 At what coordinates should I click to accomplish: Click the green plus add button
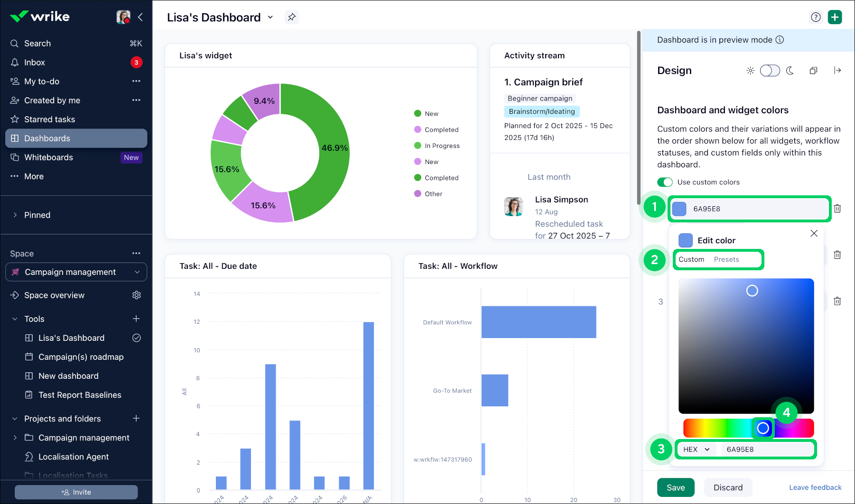pyautogui.click(x=835, y=18)
